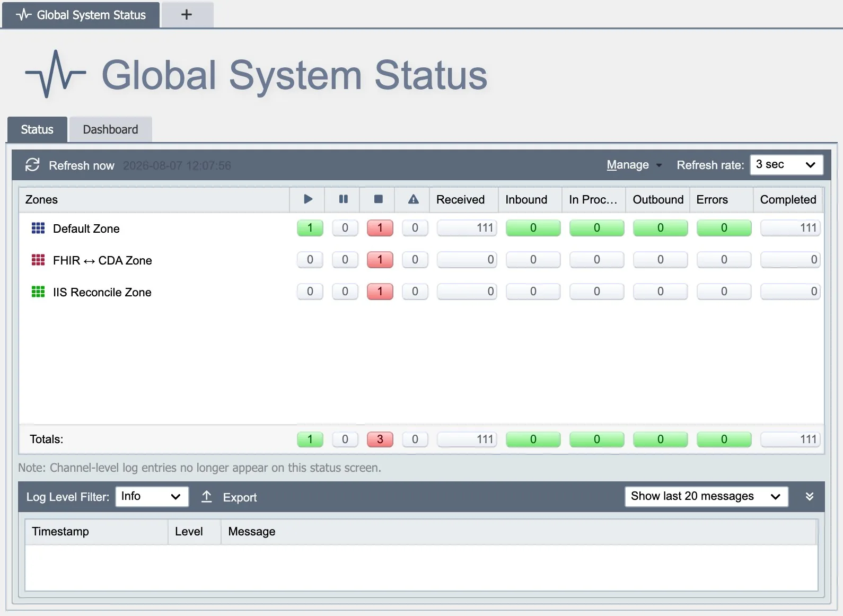Select the Status tab
The width and height of the screenshot is (843, 616).
37,129
